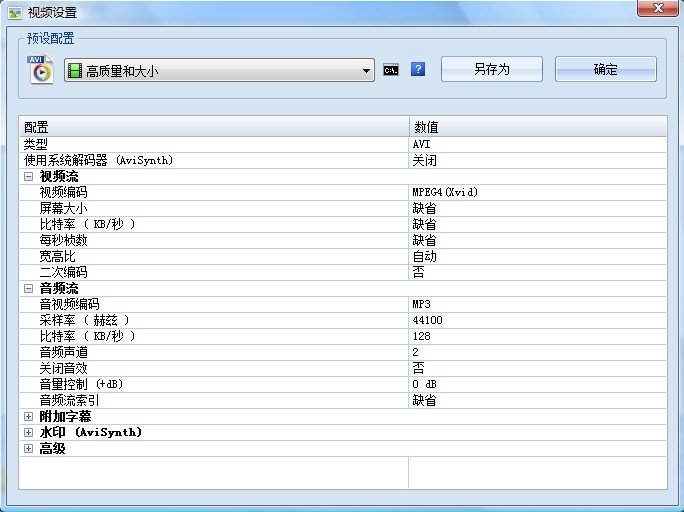684x512 pixels.
Task: Select the 音频流索引 row
Action: (x=343, y=400)
